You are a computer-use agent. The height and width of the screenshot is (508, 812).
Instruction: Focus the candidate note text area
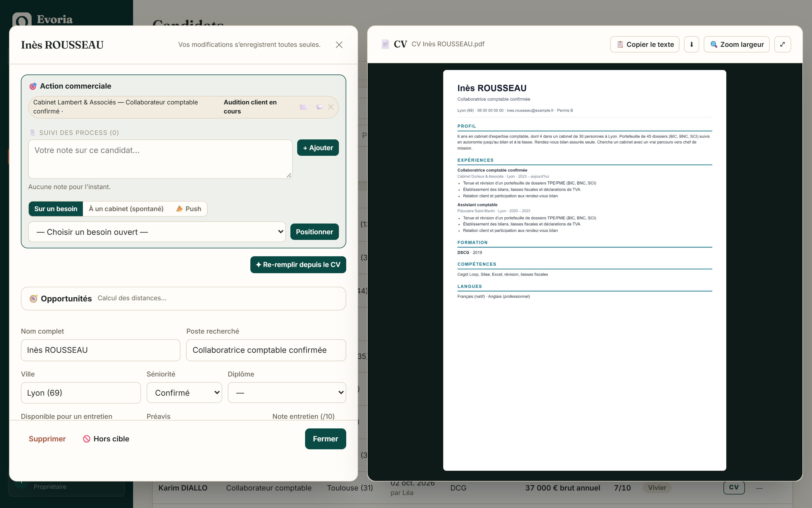(x=160, y=159)
